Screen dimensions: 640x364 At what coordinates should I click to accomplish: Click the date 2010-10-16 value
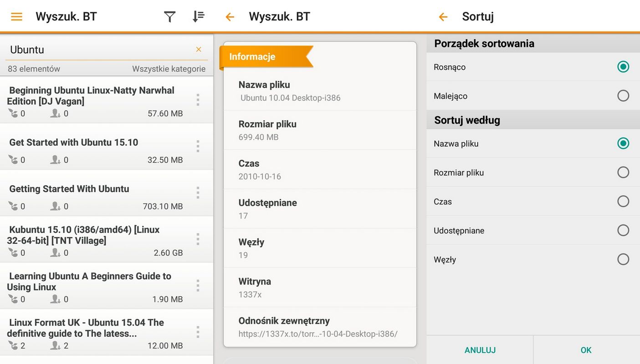point(260,177)
